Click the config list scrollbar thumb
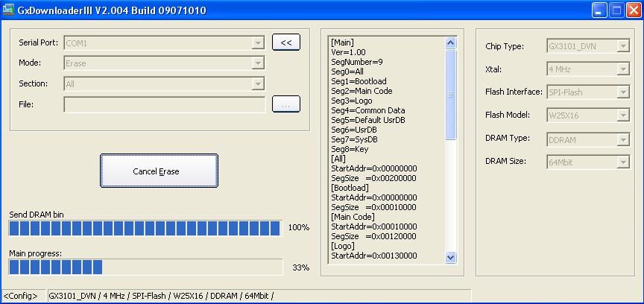Viewport: 644px width, 304px height. (x=450, y=95)
